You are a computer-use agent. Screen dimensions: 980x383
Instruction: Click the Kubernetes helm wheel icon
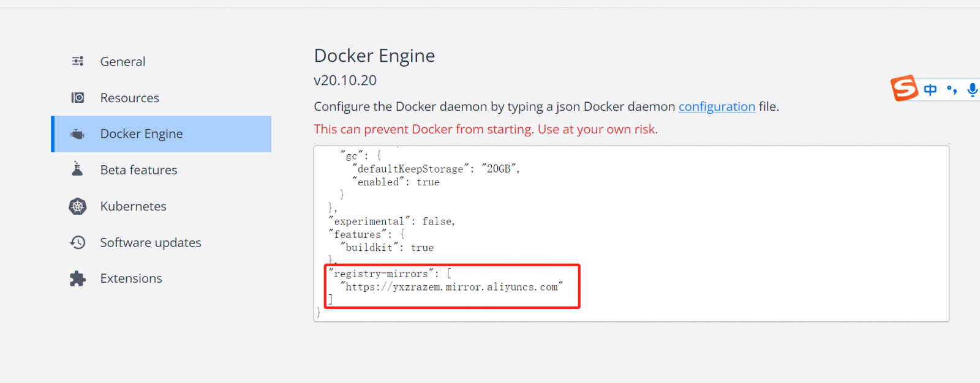click(x=78, y=206)
